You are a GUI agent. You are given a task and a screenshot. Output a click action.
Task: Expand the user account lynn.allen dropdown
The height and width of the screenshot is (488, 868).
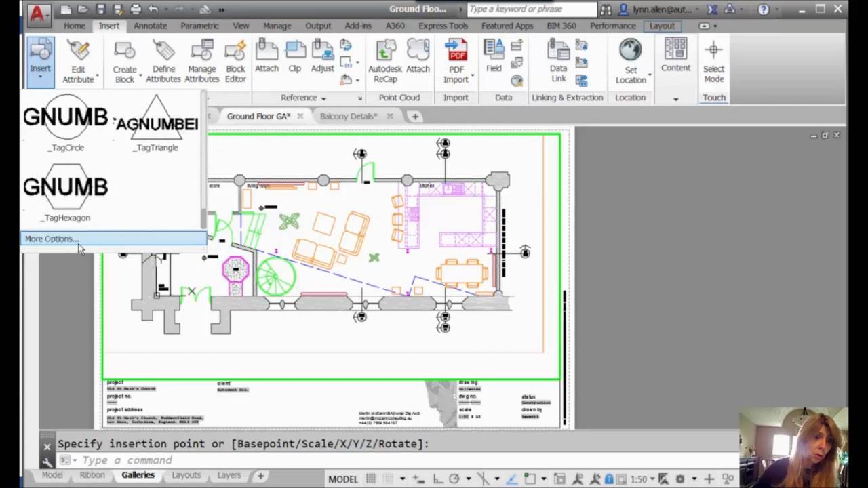tap(698, 9)
